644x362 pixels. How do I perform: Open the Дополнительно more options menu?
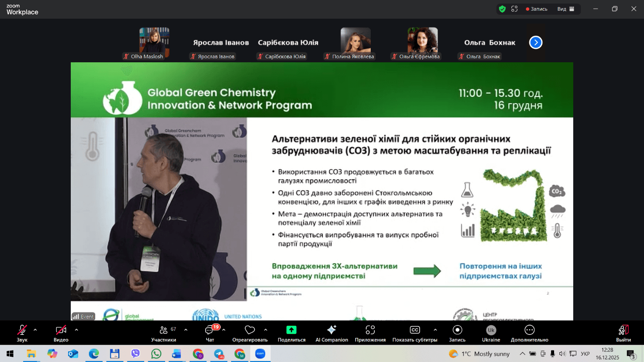[529, 333]
